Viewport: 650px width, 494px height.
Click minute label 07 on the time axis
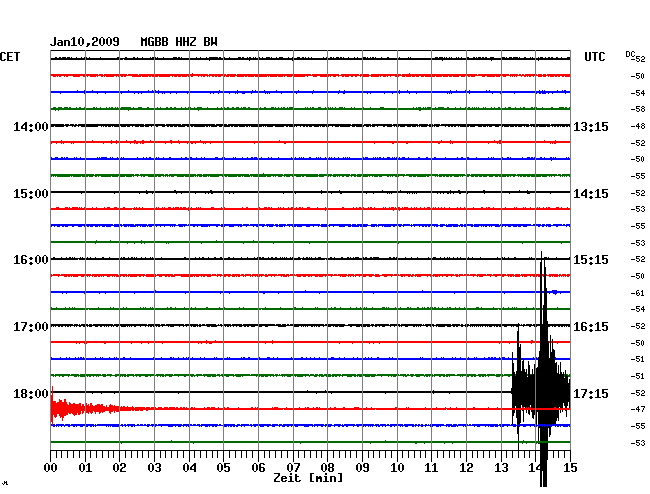point(293,468)
